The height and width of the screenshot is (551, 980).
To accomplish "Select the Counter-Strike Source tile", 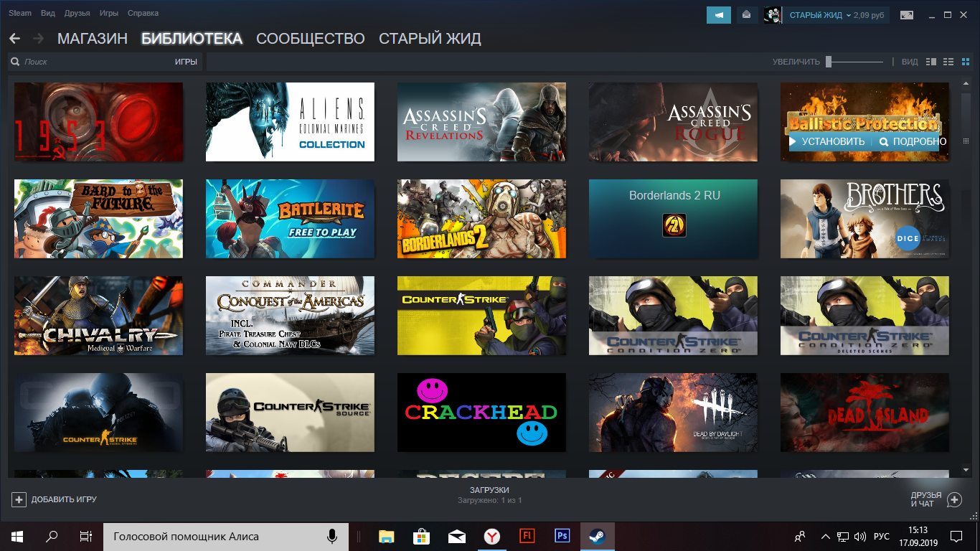I will tap(290, 413).
